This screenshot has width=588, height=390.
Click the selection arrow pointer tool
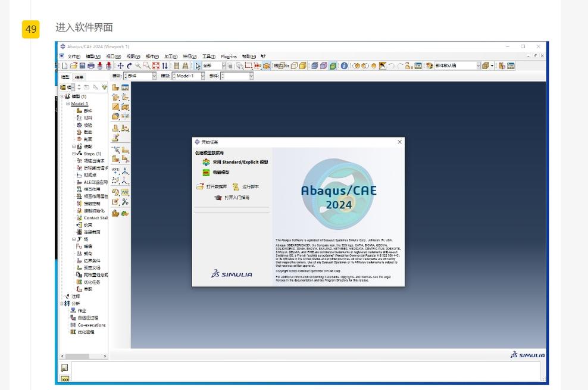198,66
